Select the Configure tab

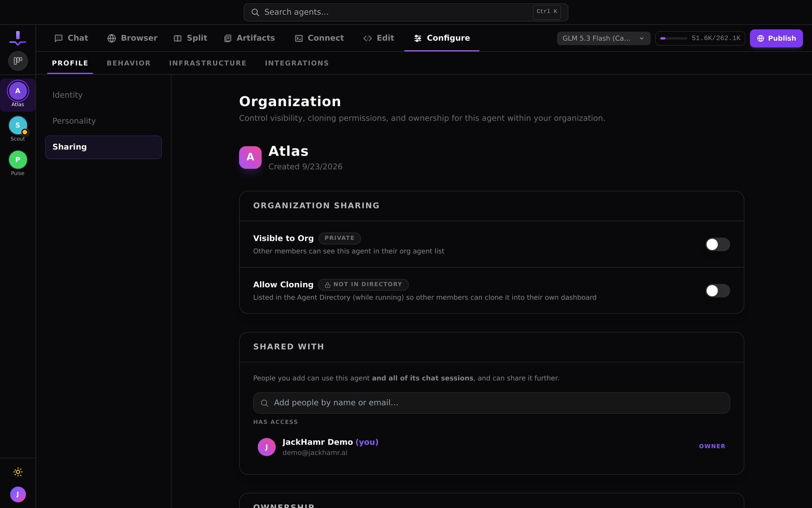[442, 38]
